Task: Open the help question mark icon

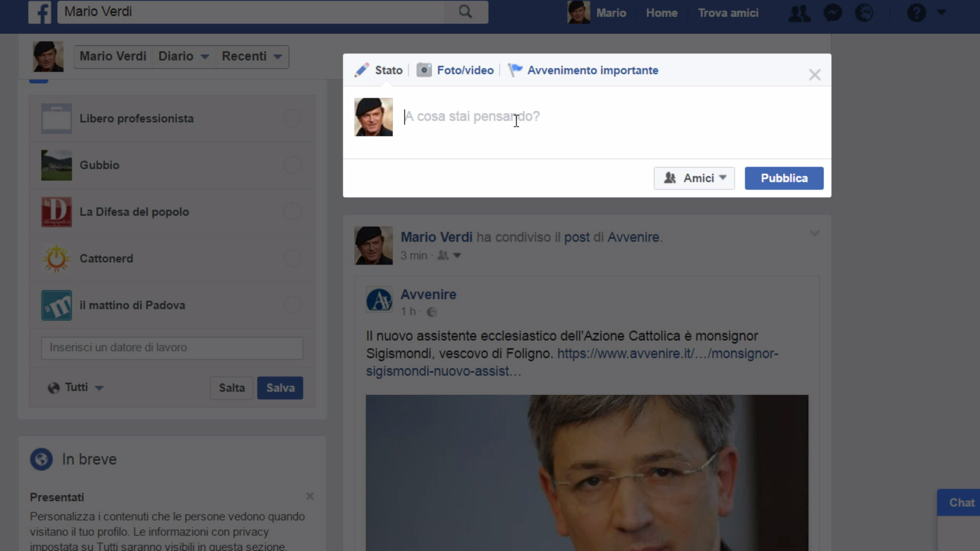Action: click(x=916, y=13)
